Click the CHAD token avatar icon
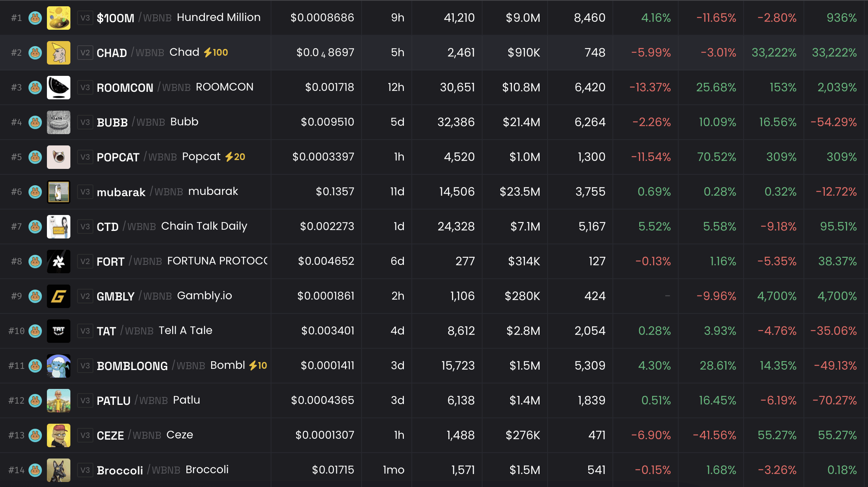Image resolution: width=868 pixels, height=487 pixels. point(59,53)
